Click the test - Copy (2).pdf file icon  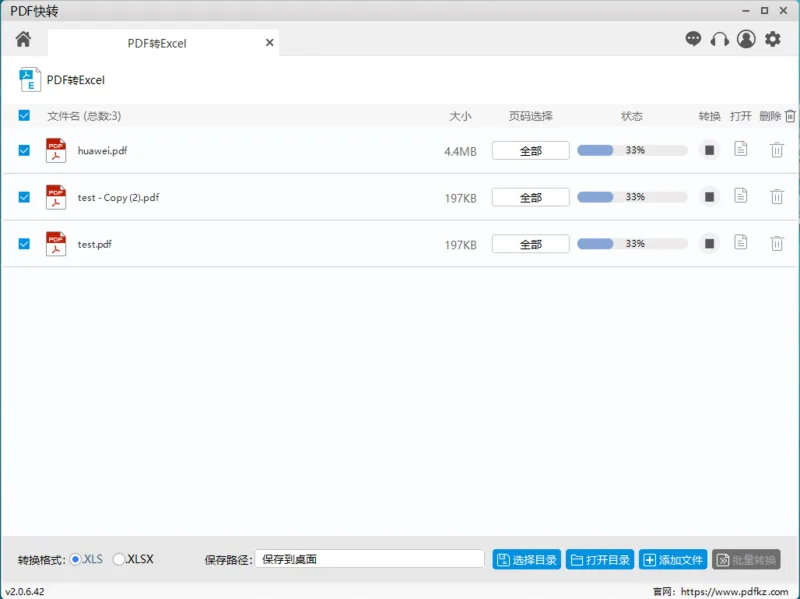(56, 197)
